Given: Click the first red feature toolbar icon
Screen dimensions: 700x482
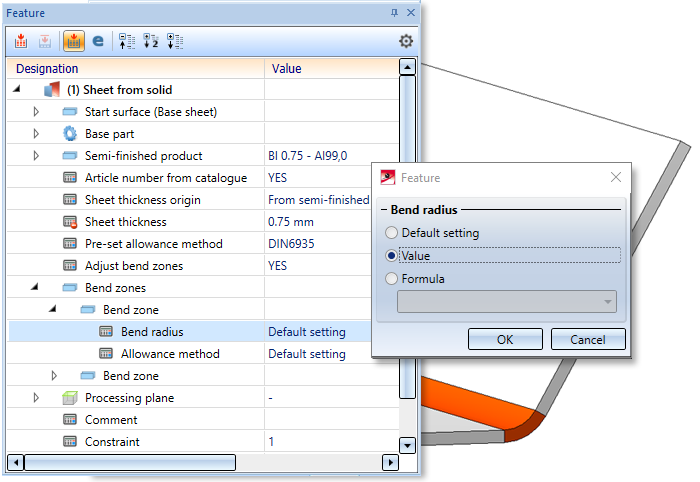Looking at the screenshot, I should 21,42.
